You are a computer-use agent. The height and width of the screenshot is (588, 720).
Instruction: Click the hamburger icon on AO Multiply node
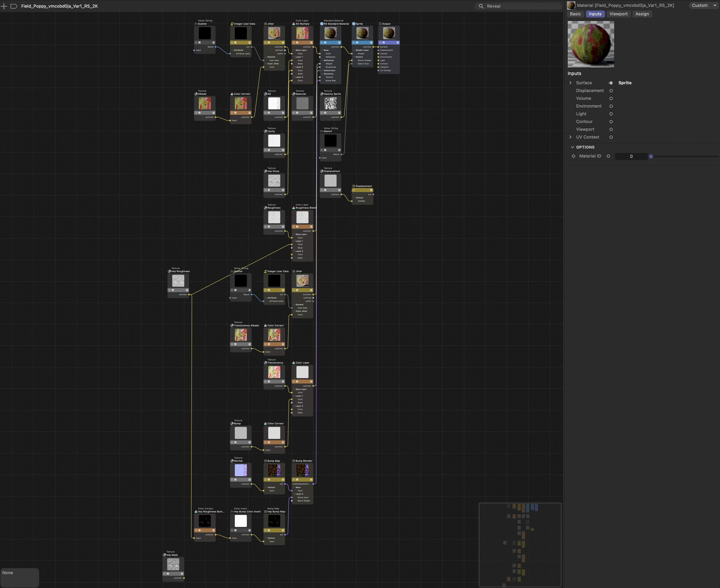coord(311,43)
